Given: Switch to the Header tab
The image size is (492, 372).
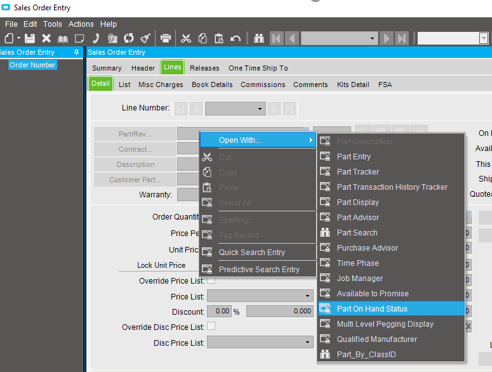Looking at the screenshot, I should tap(143, 68).
